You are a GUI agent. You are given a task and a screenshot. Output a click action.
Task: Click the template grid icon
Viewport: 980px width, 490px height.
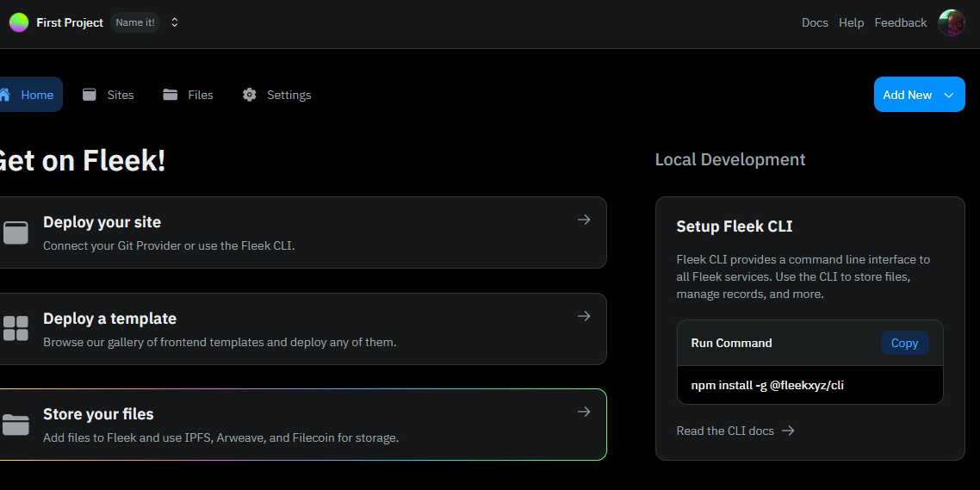point(16,329)
